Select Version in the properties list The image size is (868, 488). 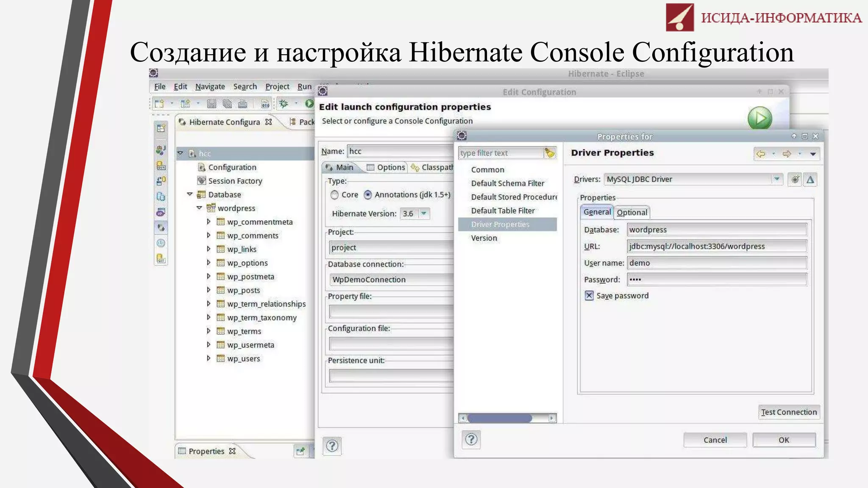484,238
